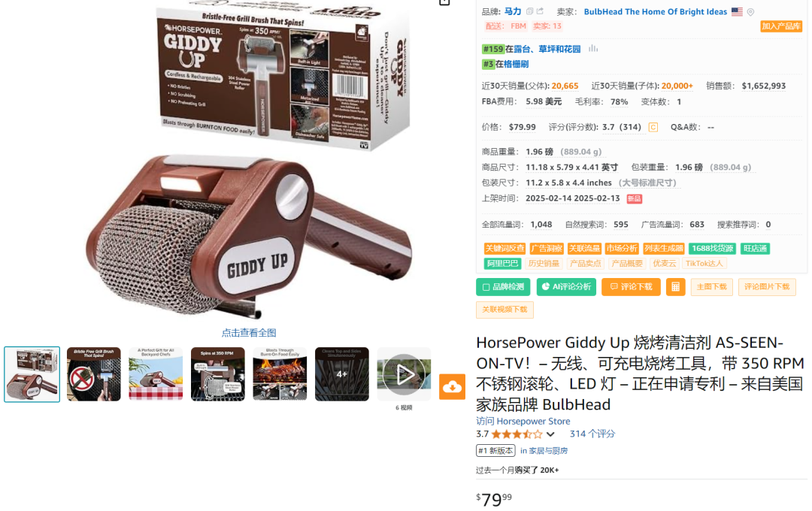812x511 pixels.
Task: Click the 评论下载 button
Action: pos(631,287)
